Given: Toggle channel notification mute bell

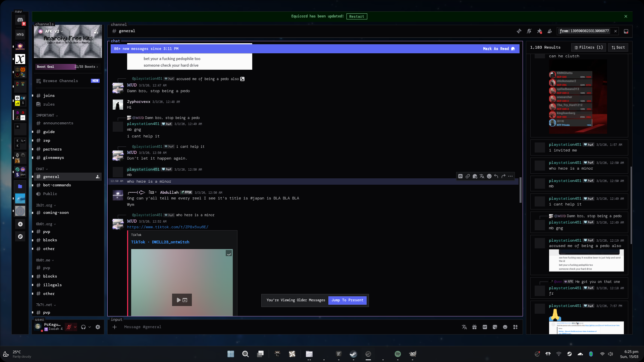Looking at the screenshot, I should coord(529,31).
